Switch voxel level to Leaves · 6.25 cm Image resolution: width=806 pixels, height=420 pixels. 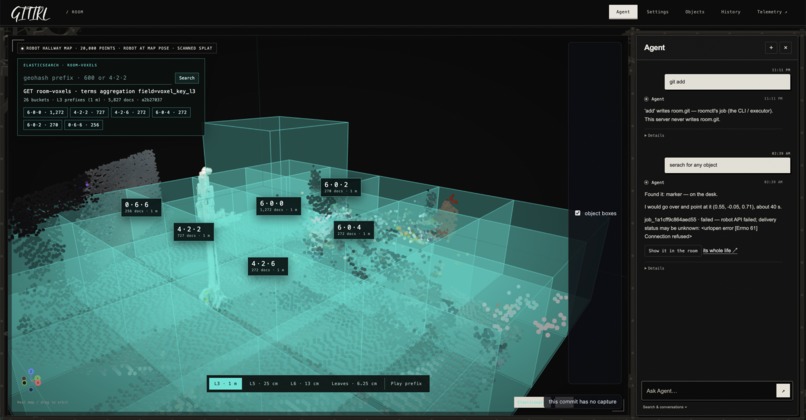click(x=354, y=384)
